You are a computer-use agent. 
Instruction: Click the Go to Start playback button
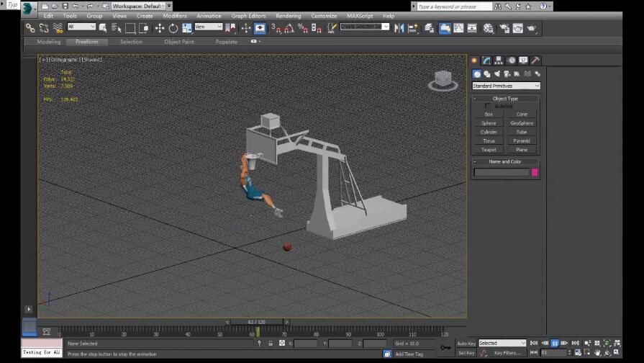click(x=534, y=343)
